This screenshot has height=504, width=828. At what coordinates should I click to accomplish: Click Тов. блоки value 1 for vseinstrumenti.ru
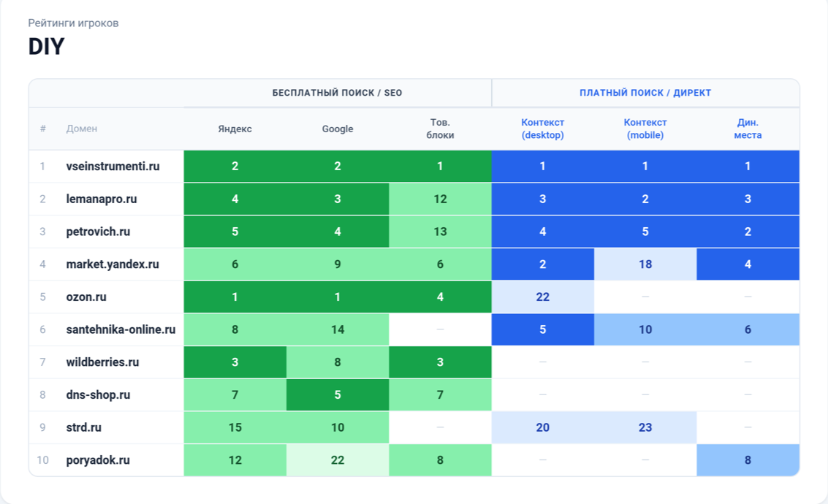tap(440, 167)
